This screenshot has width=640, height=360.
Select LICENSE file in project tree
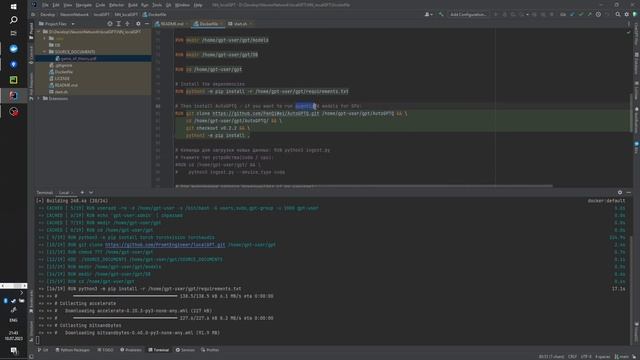pos(62,78)
